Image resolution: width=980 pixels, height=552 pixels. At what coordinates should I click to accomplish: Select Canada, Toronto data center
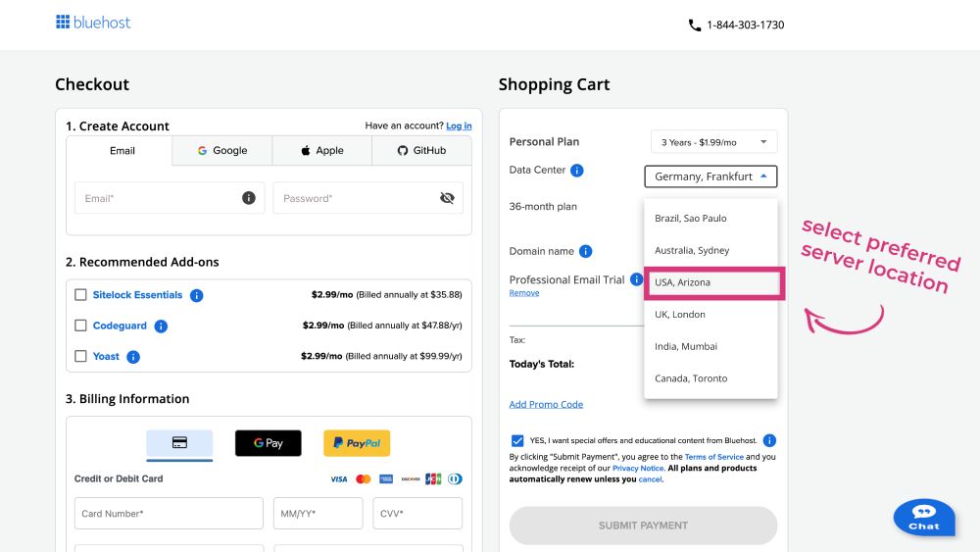click(x=710, y=378)
